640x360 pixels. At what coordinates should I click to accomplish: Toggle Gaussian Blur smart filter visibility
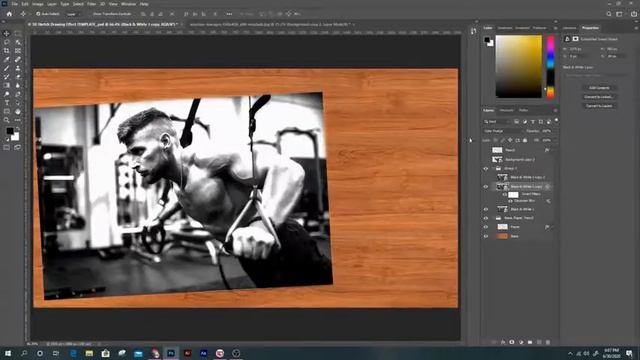(510, 201)
